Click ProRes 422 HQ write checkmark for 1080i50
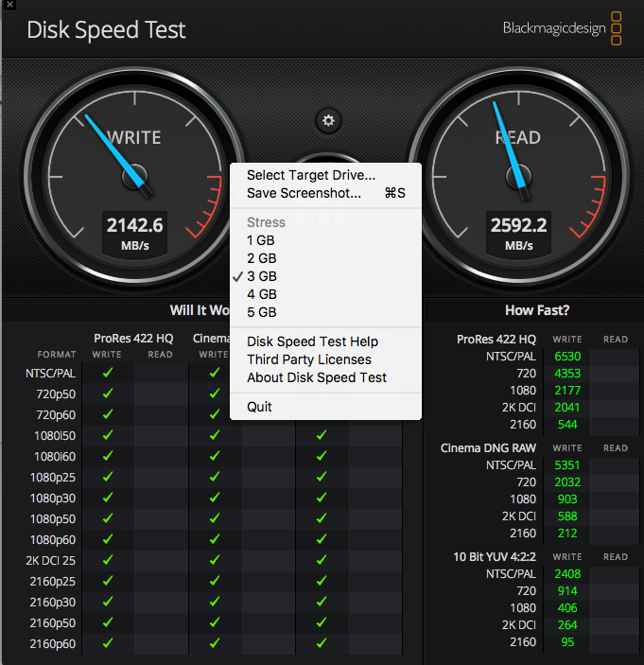 (108, 435)
